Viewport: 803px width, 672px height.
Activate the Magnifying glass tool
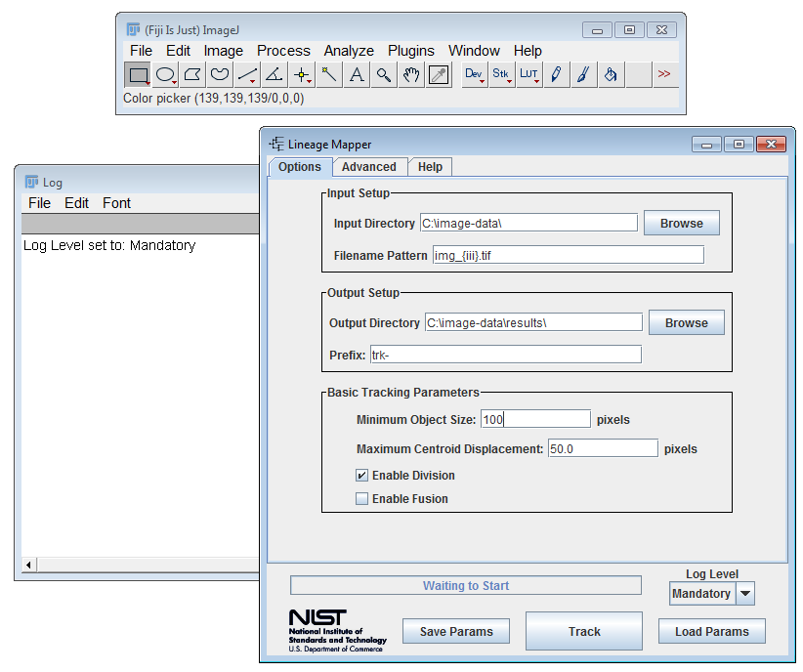(x=384, y=74)
